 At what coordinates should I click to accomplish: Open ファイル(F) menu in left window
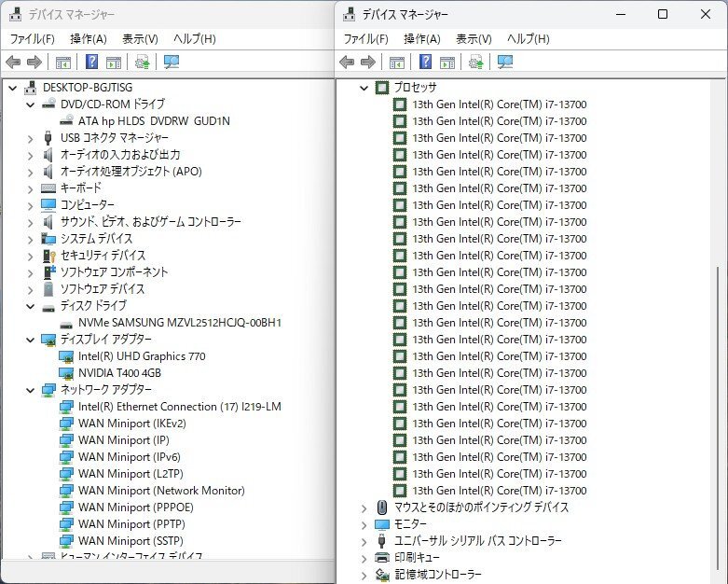coord(32,39)
